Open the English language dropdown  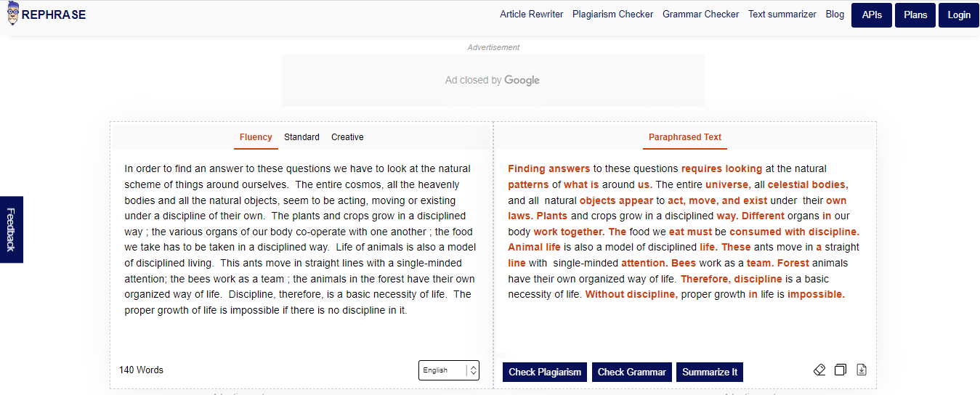click(448, 370)
